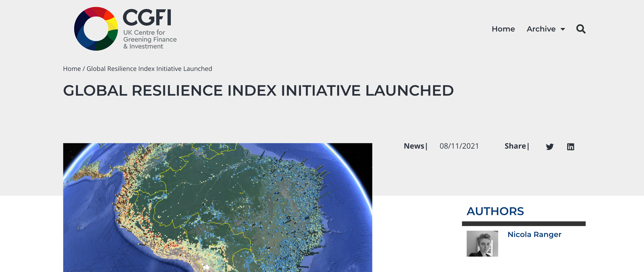Open Nicola Ranger author link
644x272 pixels.
point(534,234)
